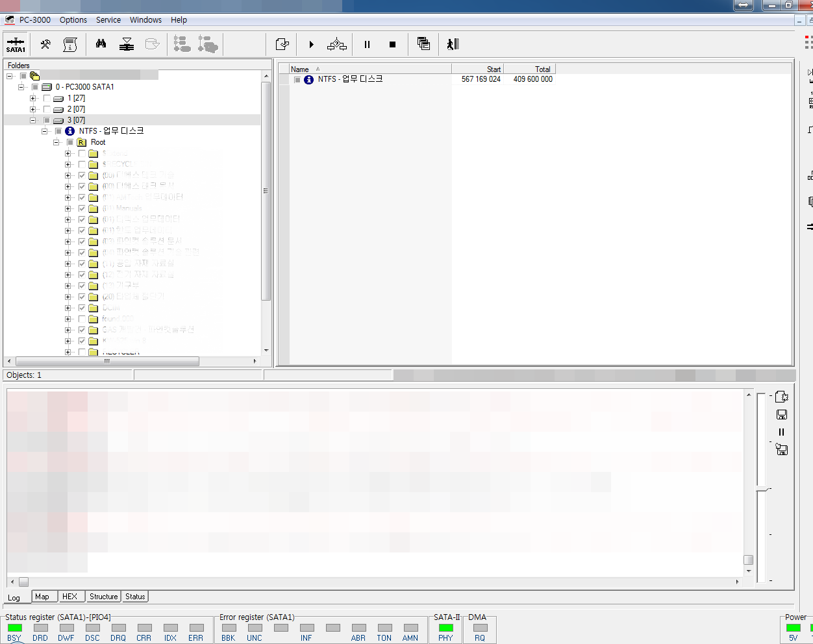
Task: Click the drive icon for 0 - PC3000 SATA1
Action: (x=47, y=87)
